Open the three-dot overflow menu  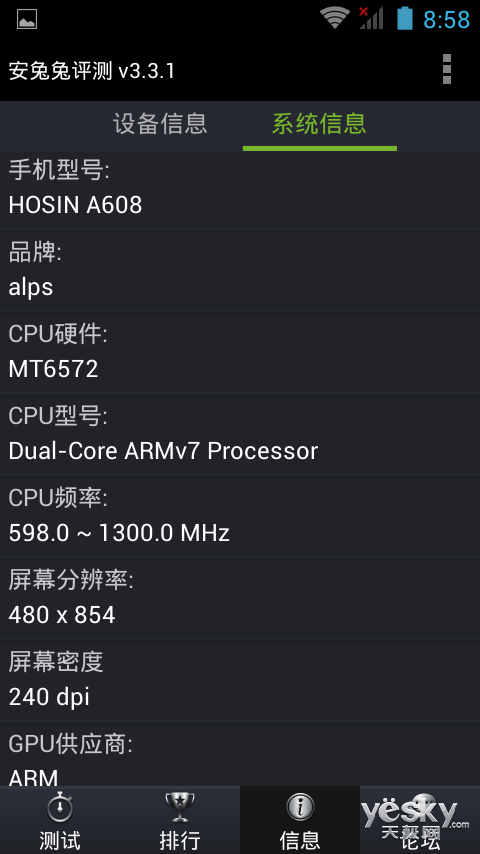tap(447, 69)
